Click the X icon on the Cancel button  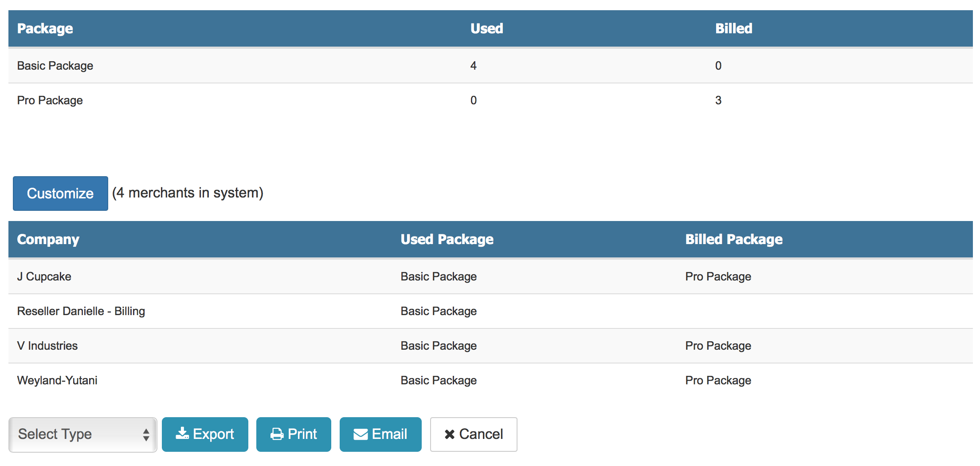point(449,434)
